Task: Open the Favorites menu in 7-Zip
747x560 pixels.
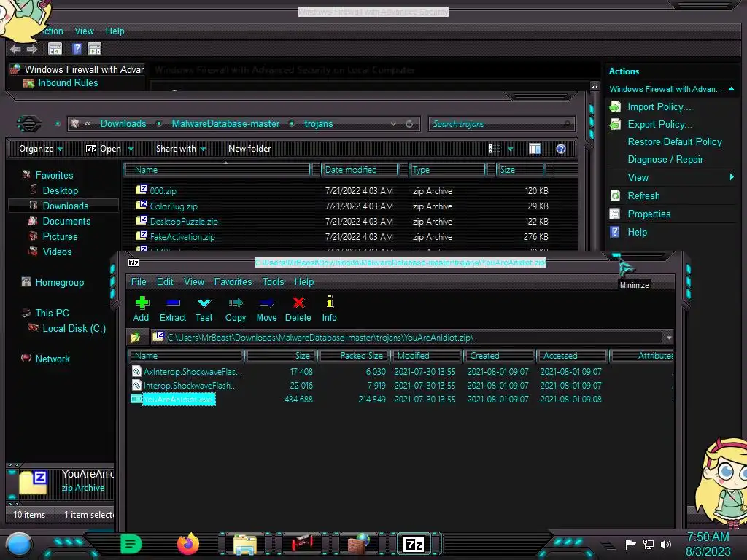Action: [233, 282]
